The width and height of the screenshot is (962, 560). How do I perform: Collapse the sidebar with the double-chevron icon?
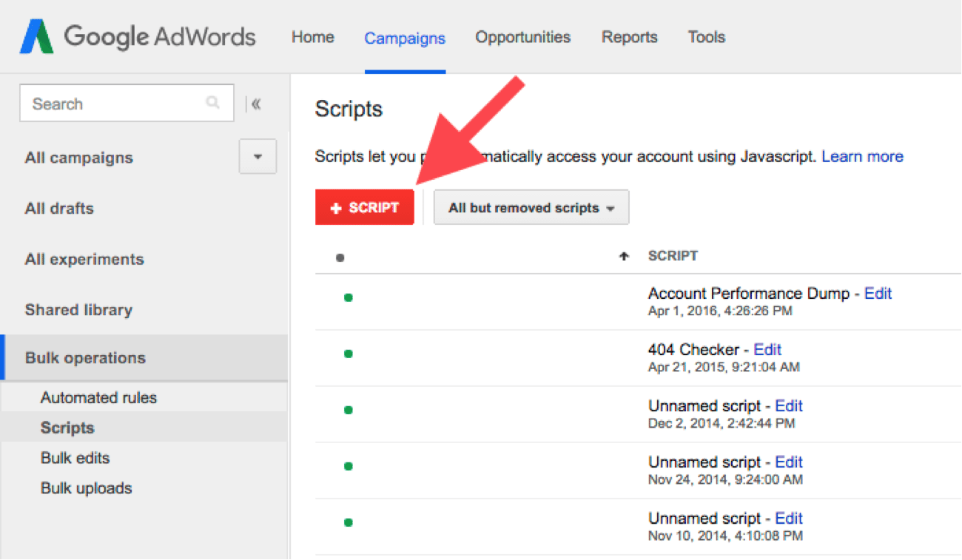click(x=256, y=104)
